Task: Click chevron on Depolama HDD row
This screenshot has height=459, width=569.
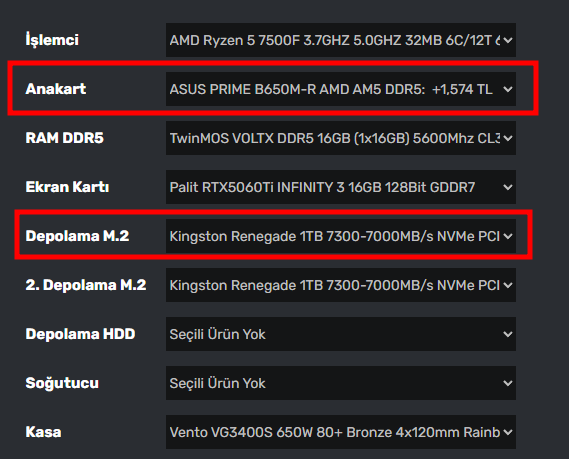Action: (x=508, y=334)
